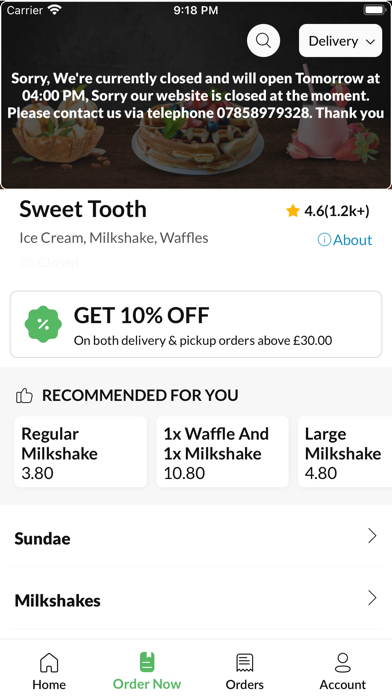Select the 1x Waffle And 1x Milkshake card
The height and width of the screenshot is (696, 392).
point(222,452)
